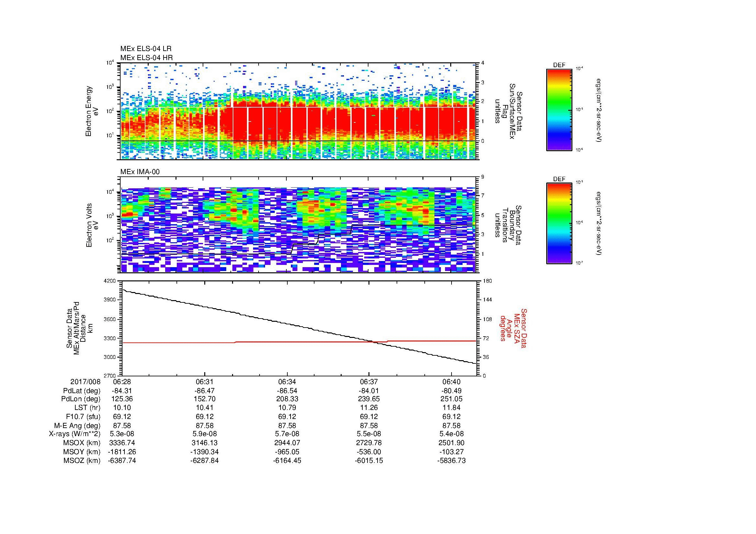This screenshot has height=534, width=756.
Task: Click MSOZ value -6015.15
Action: click(369, 461)
